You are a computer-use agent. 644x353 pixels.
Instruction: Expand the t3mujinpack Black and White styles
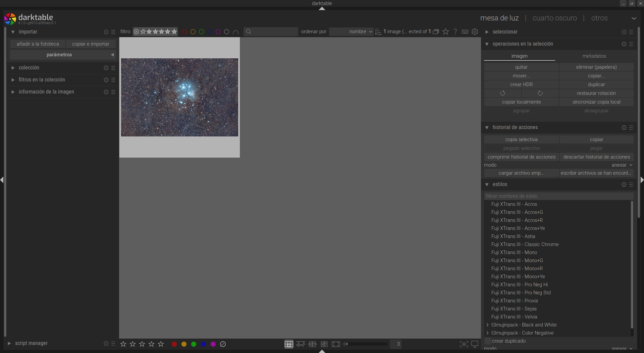point(487,325)
